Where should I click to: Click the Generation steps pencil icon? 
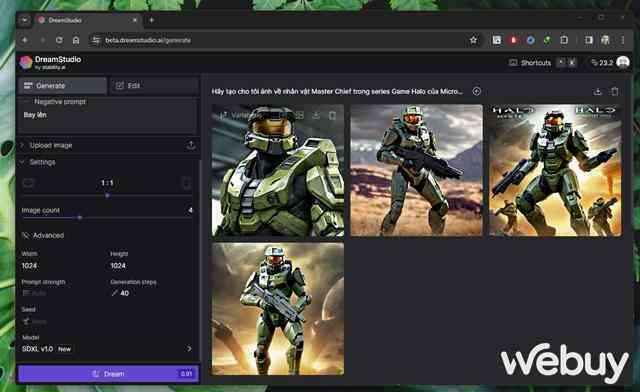pos(114,293)
